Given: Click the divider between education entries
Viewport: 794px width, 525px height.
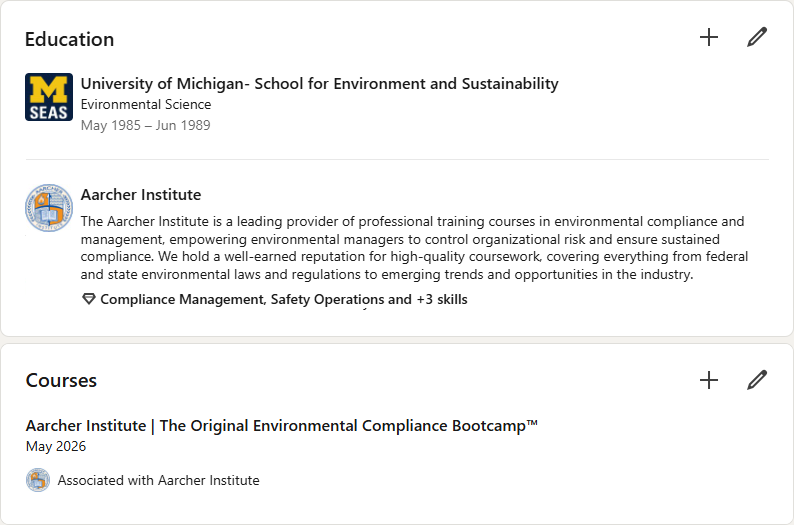Looking at the screenshot, I should [397, 160].
